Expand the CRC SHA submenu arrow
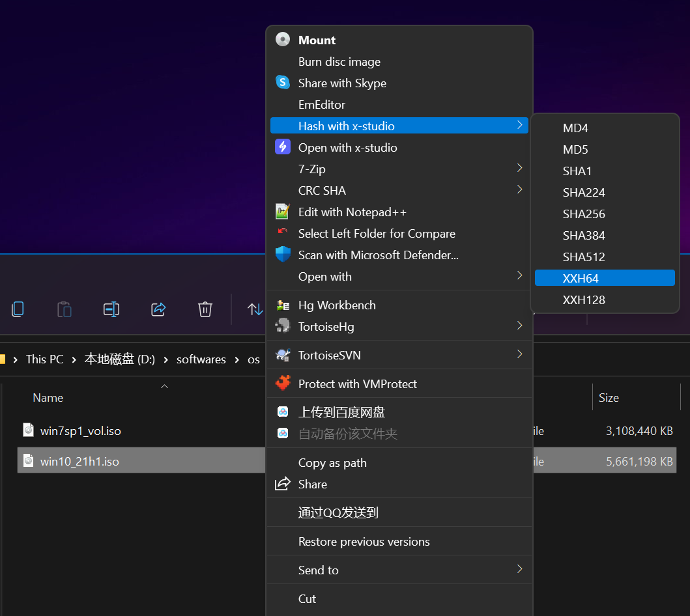 click(520, 189)
